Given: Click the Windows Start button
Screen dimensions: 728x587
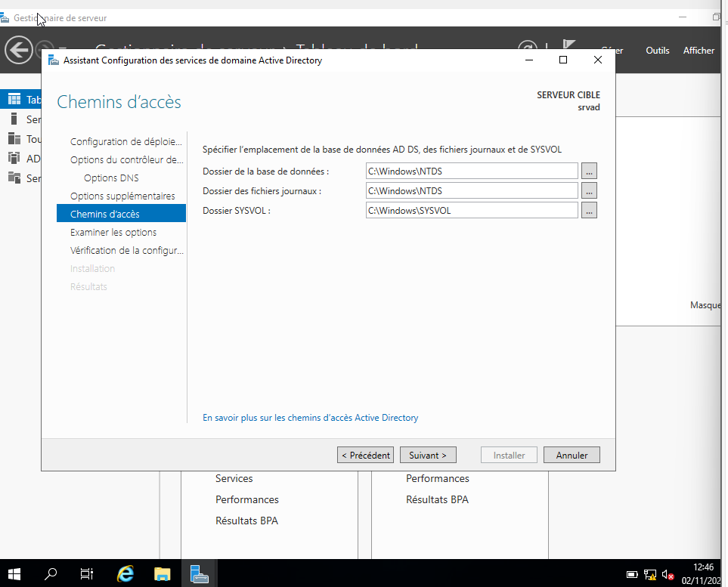Looking at the screenshot, I should point(14,573).
